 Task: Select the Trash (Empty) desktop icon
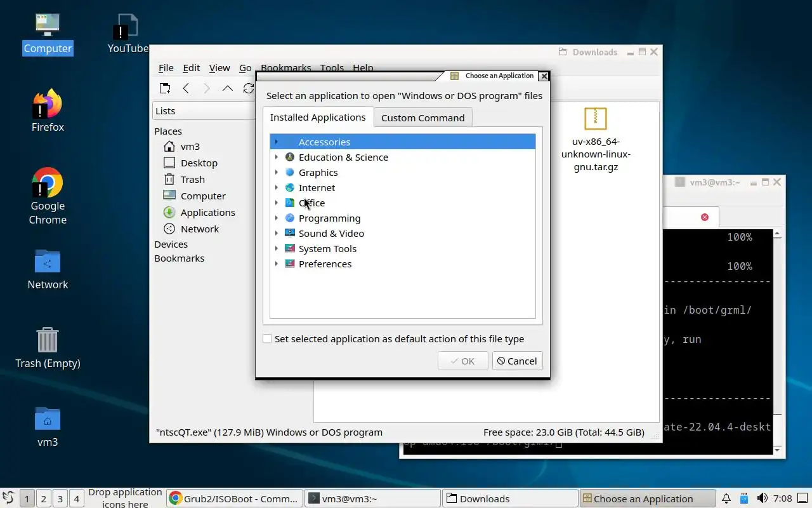click(48, 348)
